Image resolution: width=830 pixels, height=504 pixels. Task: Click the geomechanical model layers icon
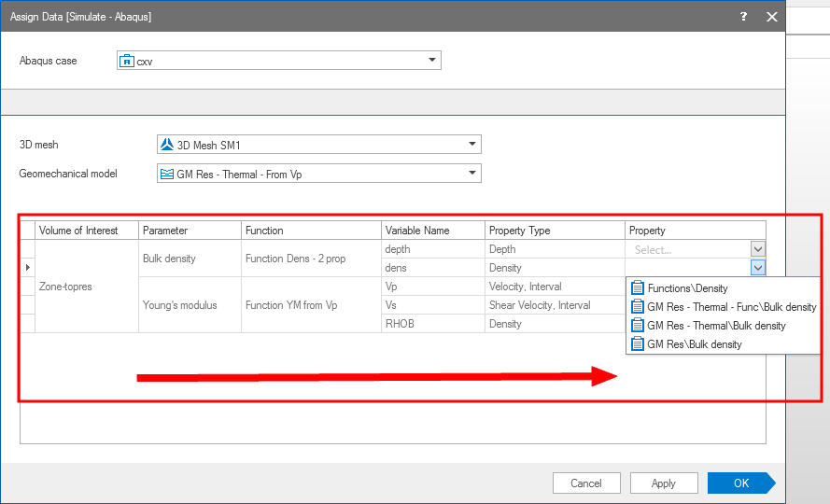[x=167, y=174]
